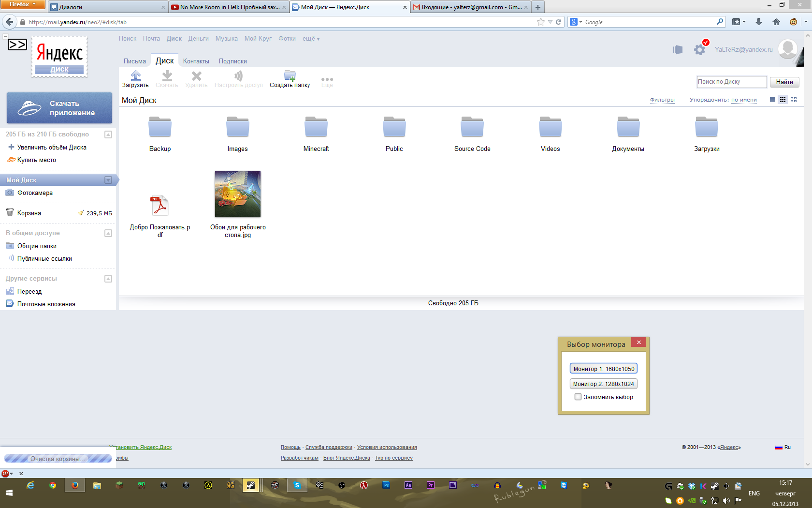Click the Steam taskbar icon
812x508 pixels.
(251, 485)
